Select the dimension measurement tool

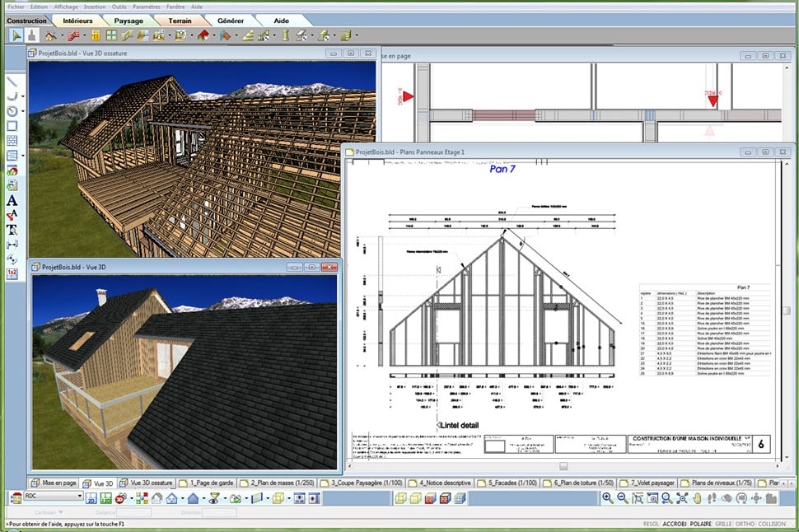tap(12, 245)
